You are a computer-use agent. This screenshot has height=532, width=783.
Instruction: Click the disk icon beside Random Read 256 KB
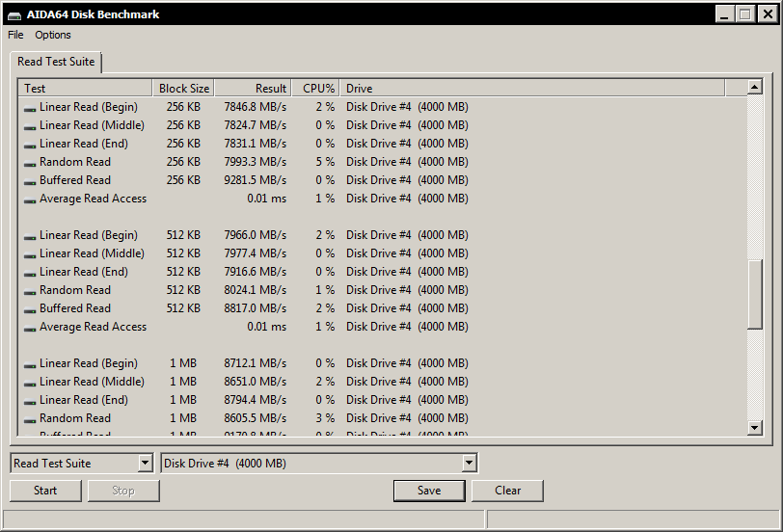pyautogui.click(x=30, y=163)
